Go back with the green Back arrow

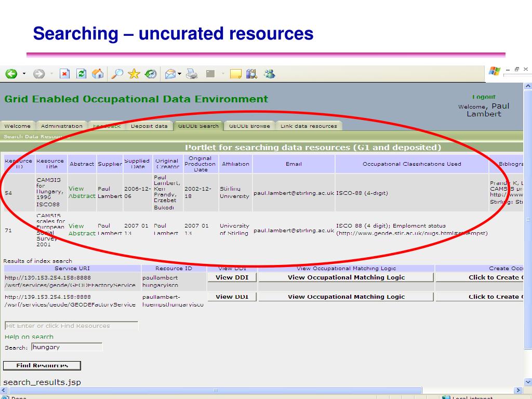pyautogui.click(x=11, y=74)
